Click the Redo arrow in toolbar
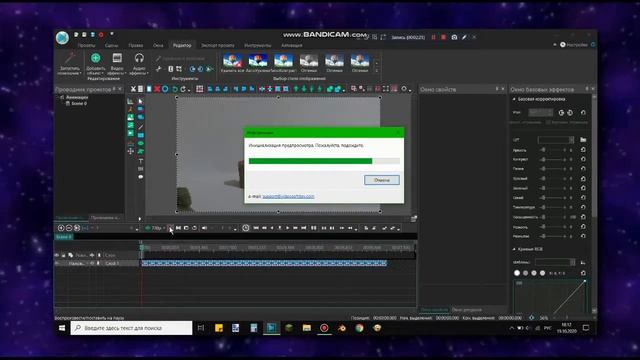 [x=183, y=89]
